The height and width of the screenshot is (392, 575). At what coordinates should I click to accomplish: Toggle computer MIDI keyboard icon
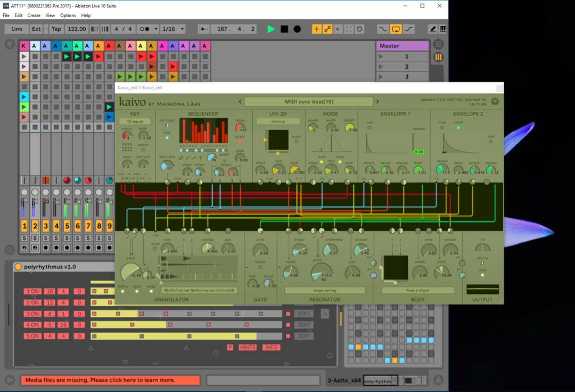[x=443, y=29]
